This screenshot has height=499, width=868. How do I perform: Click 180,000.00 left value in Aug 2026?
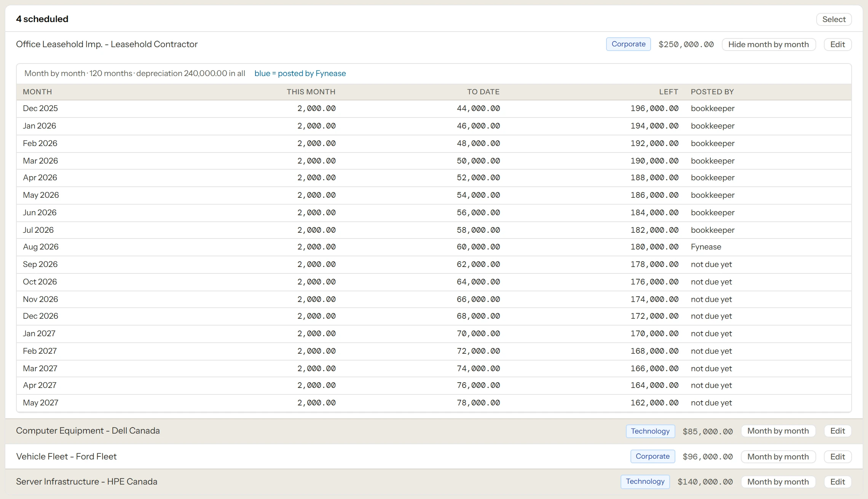654,247
